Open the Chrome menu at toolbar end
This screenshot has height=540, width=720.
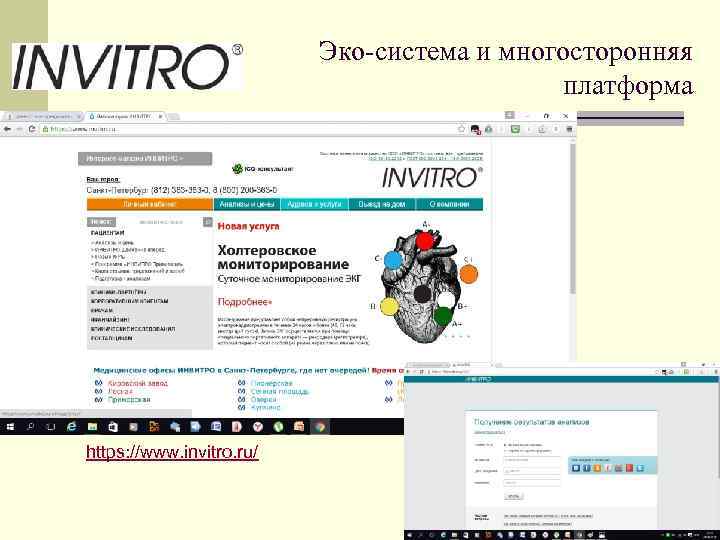tap(569, 129)
